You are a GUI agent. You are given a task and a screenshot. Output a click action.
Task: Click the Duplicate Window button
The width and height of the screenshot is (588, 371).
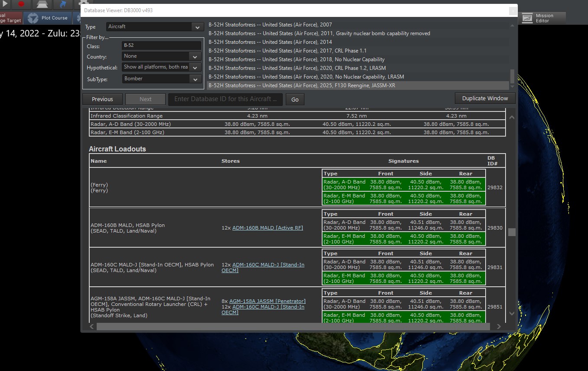coord(485,98)
